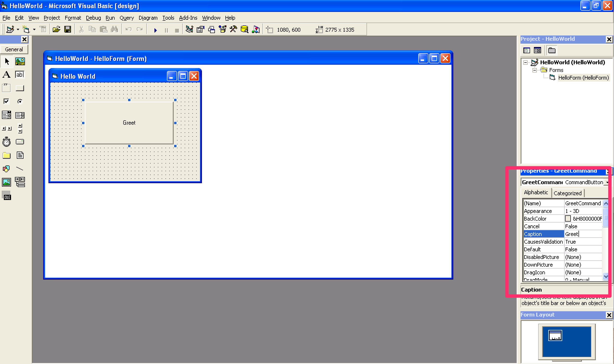Click Toggle Folders in Project panel
Screen dimensions: 614x364
[x=551, y=51]
